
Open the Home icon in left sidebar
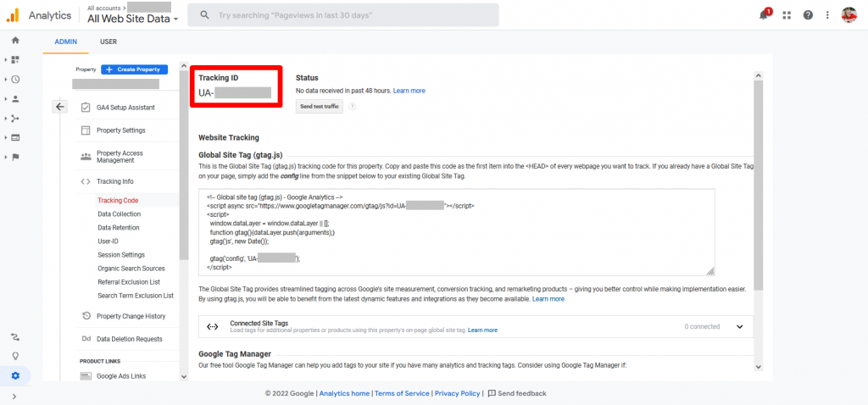[x=15, y=41]
